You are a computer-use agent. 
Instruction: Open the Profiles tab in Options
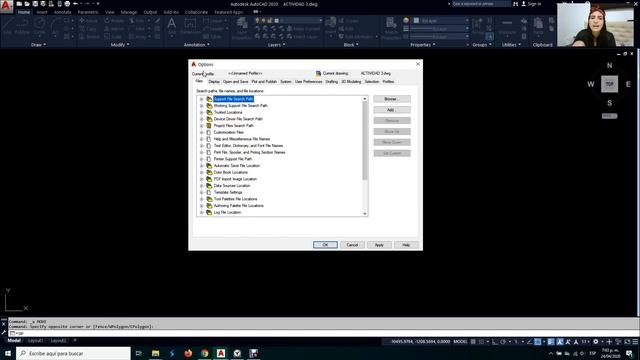388,82
